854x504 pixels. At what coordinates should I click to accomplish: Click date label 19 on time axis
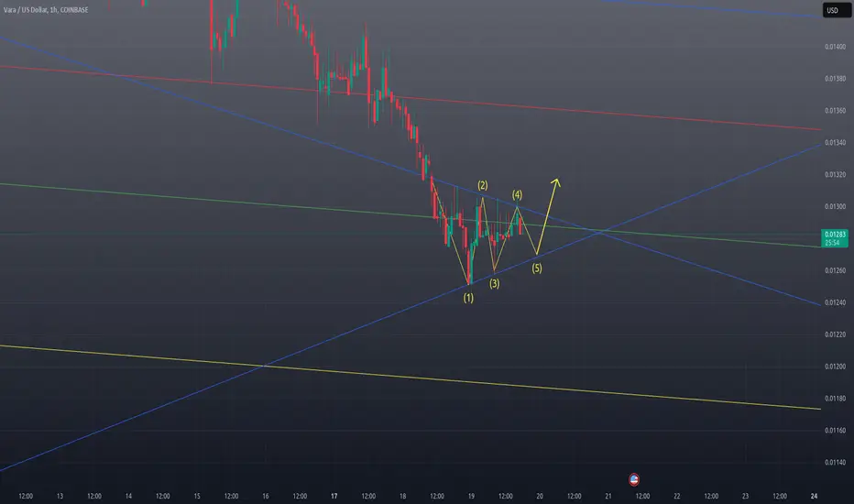click(471, 497)
